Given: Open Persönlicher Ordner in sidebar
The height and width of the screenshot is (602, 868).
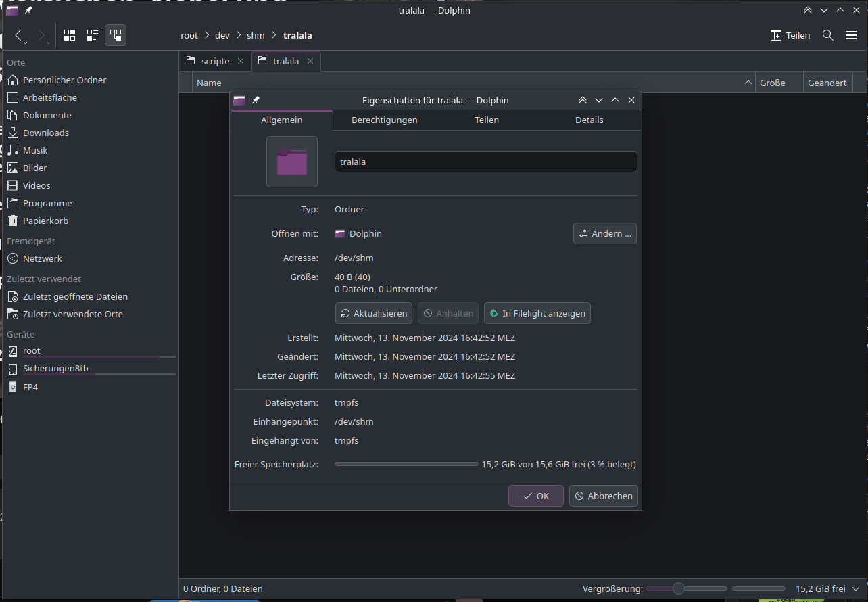Looking at the screenshot, I should [90, 80].
